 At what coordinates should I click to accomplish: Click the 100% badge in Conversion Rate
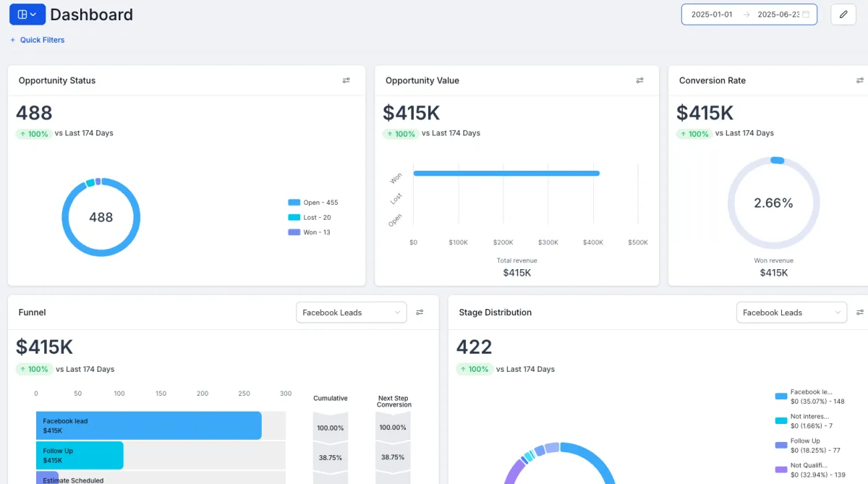694,134
